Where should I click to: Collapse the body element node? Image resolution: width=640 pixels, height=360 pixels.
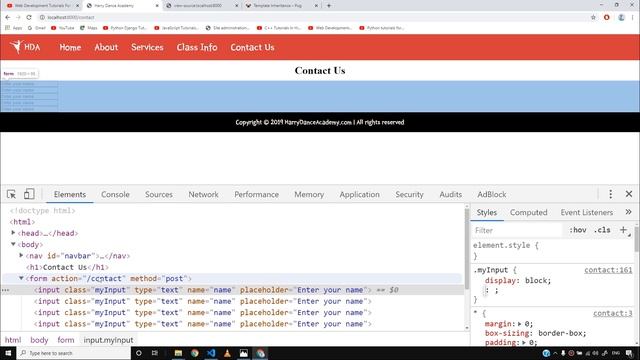click(x=13, y=244)
